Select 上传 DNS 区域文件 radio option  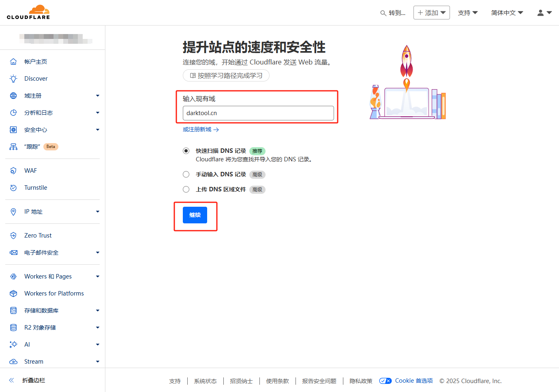(x=186, y=189)
